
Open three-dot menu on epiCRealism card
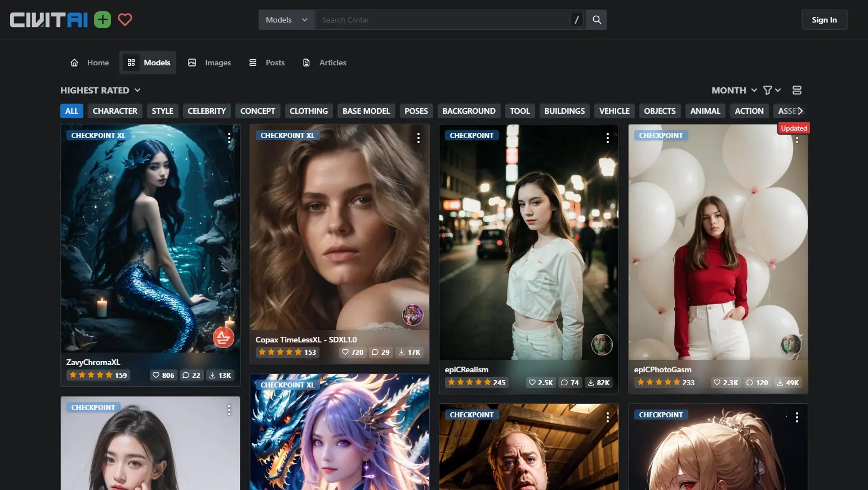pyautogui.click(x=607, y=138)
